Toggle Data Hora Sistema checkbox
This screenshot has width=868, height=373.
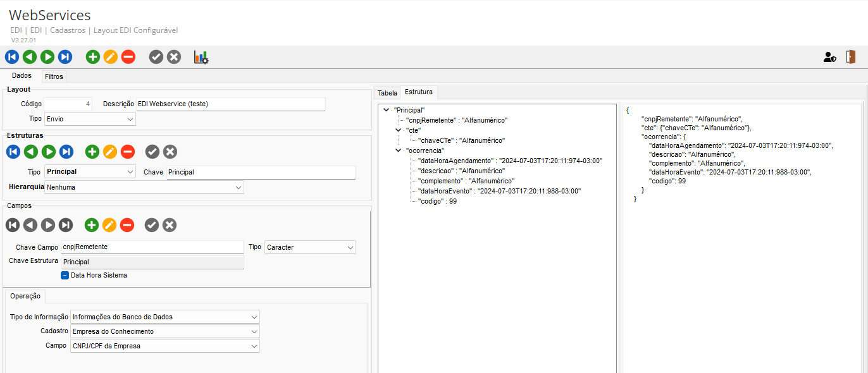pyautogui.click(x=65, y=275)
